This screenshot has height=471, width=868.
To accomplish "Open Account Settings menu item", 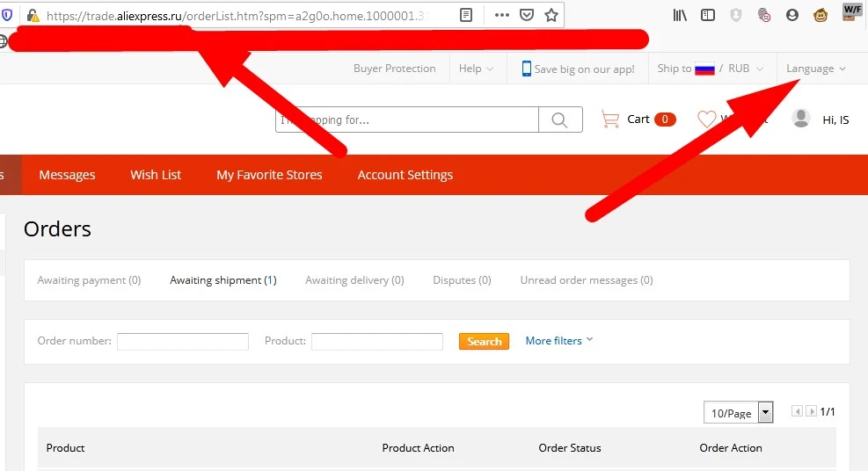I will (405, 175).
